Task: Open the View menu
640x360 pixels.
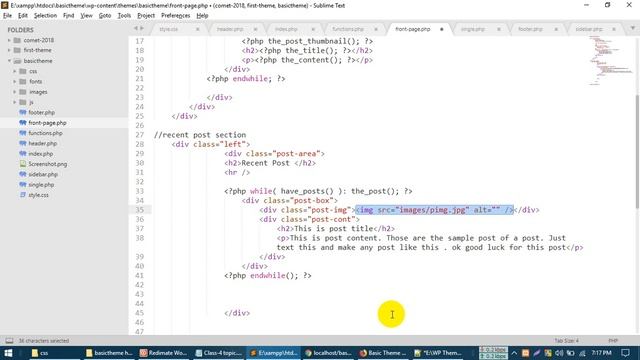Action: tap(86, 16)
